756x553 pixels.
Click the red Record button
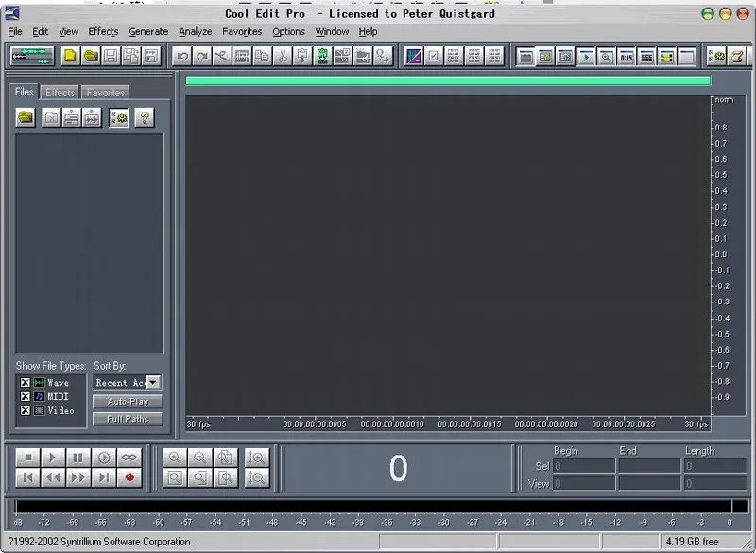point(129,477)
